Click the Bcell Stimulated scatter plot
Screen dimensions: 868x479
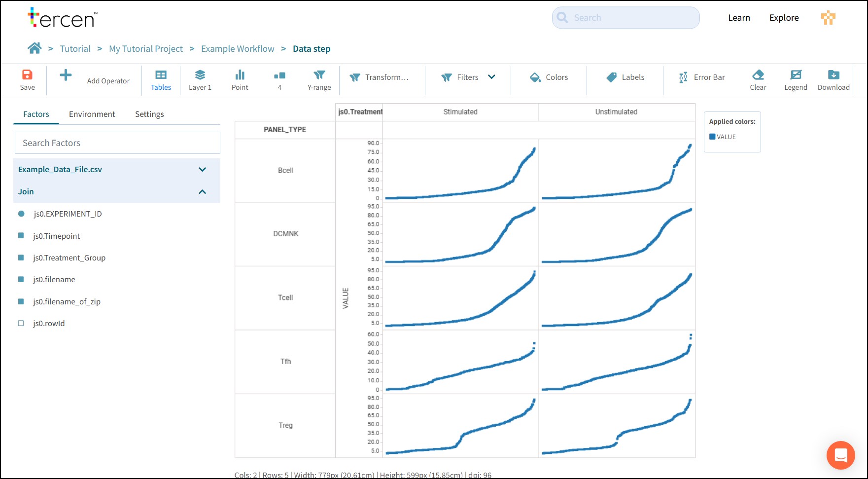(460, 171)
